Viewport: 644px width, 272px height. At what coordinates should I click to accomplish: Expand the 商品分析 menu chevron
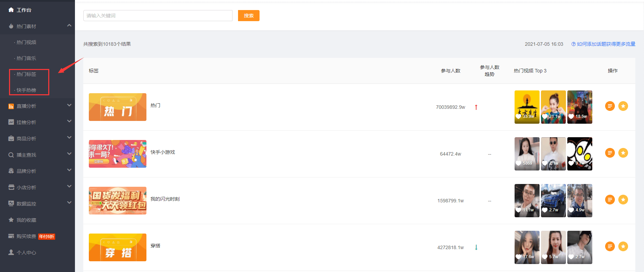click(69, 138)
